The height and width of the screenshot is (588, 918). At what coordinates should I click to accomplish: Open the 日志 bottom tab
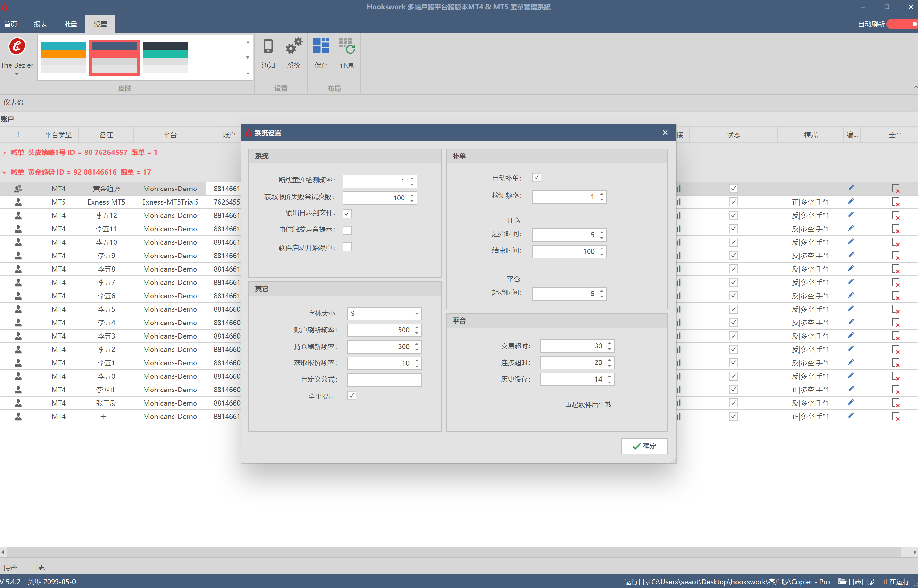tap(38, 567)
